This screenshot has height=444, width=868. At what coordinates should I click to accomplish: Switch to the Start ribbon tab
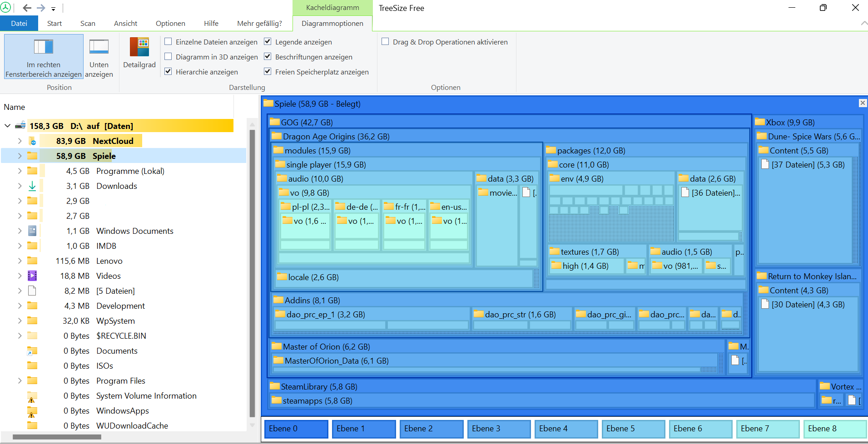pos(55,24)
